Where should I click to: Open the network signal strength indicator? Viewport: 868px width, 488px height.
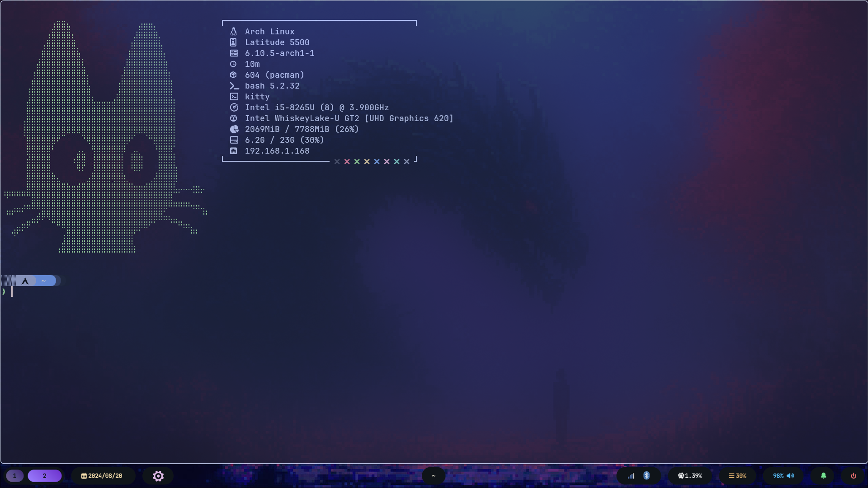click(x=631, y=476)
